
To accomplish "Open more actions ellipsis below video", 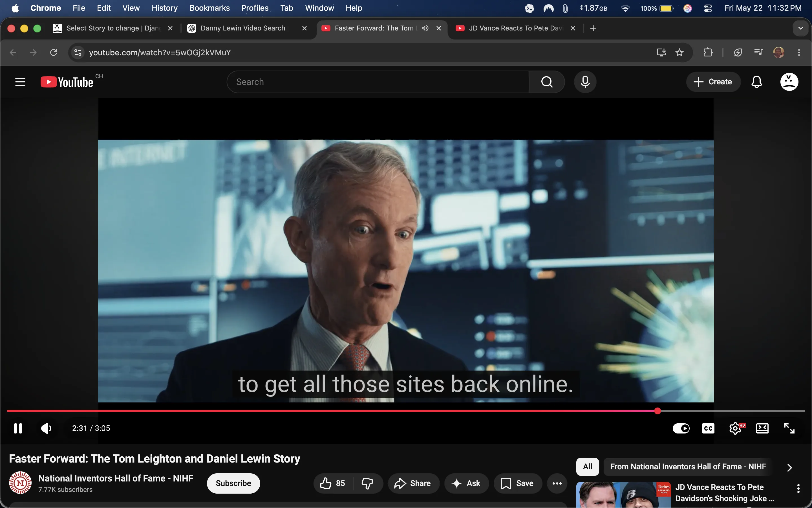I will tap(557, 483).
